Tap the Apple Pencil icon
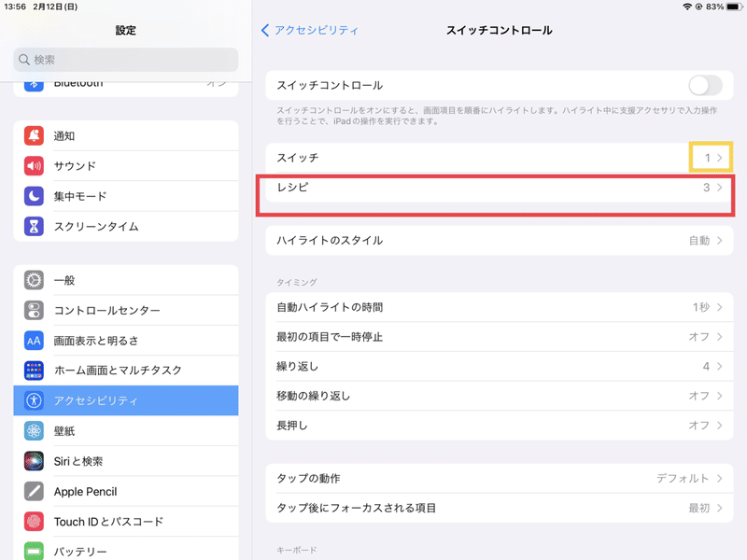The image size is (747, 560). pos(35,491)
